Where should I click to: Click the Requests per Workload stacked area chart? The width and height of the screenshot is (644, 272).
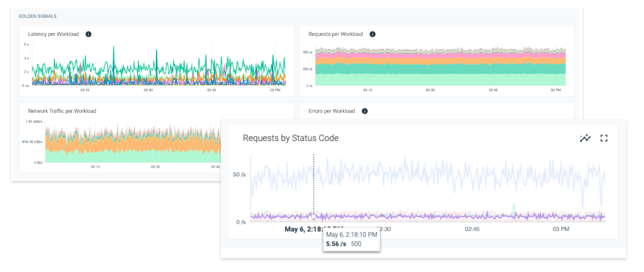pos(440,66)
